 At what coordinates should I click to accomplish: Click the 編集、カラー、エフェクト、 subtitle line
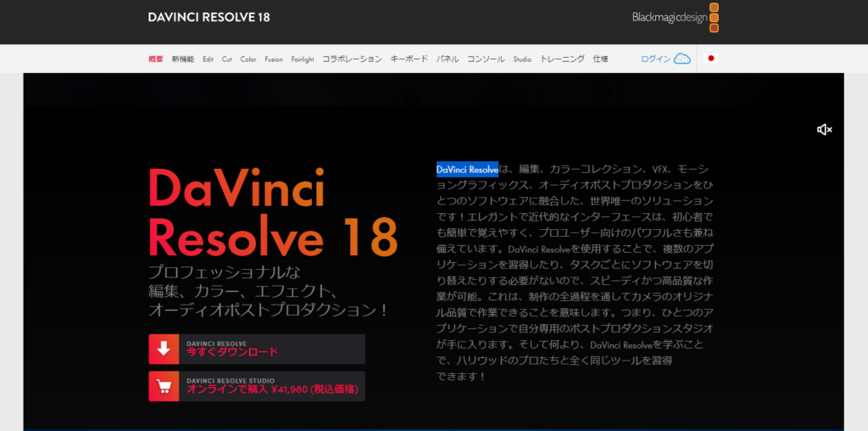point(243,291)
